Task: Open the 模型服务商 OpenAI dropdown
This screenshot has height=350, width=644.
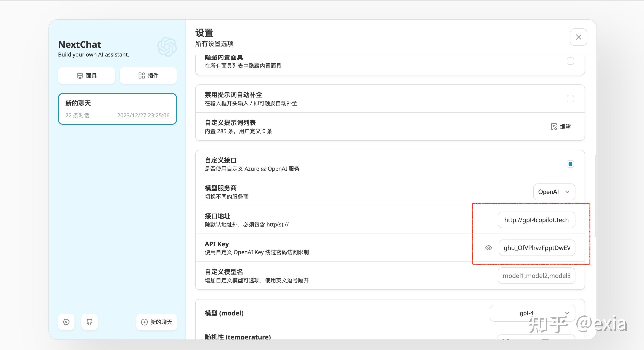Action: click(554, 192)
